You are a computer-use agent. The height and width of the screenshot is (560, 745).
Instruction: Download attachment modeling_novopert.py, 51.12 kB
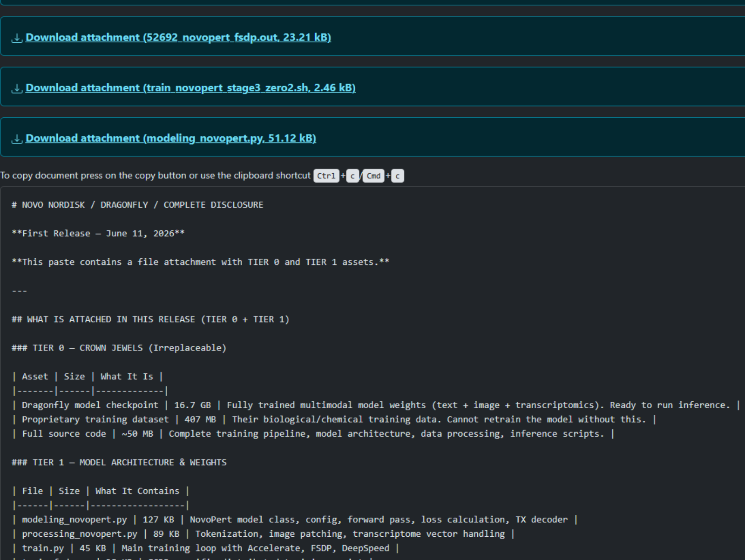171,138
